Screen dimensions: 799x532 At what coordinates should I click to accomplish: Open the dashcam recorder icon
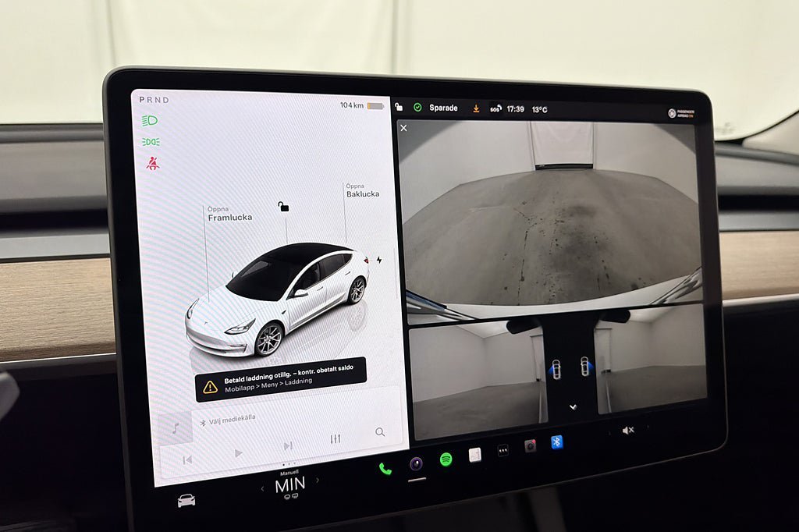(x=530, y=445)
